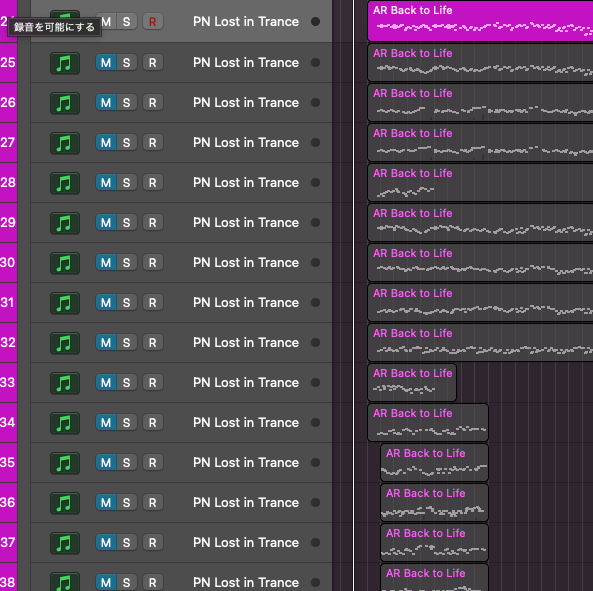Click the instrument icon on track 26

(x=65, y=103)
